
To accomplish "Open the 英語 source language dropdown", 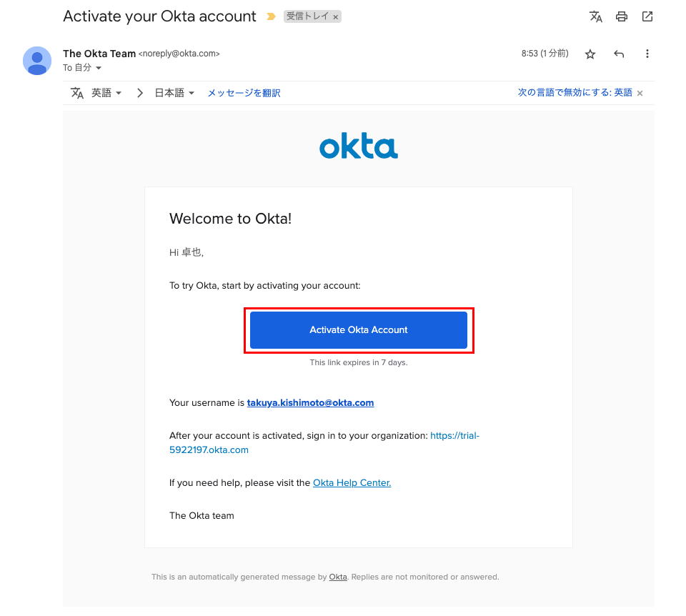I will point(106,93).
